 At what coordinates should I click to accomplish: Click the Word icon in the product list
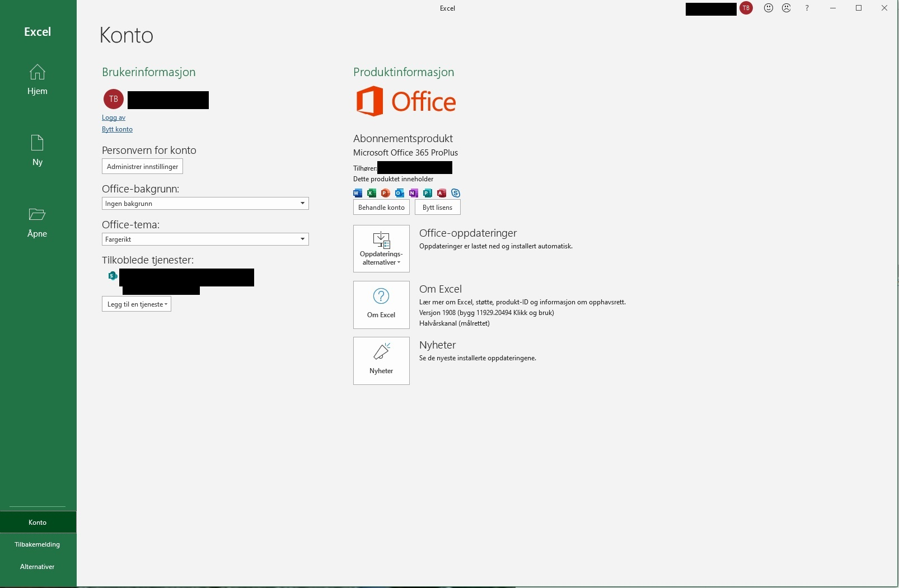pyautogui.click(x=358, y=193)
